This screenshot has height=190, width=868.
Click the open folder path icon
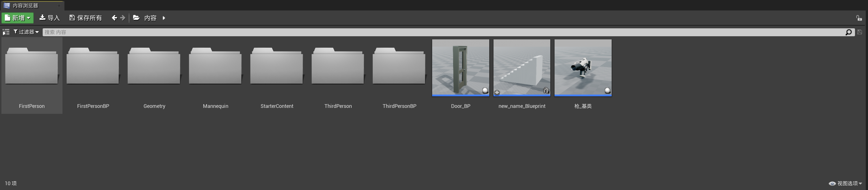(x=136, y=18)
